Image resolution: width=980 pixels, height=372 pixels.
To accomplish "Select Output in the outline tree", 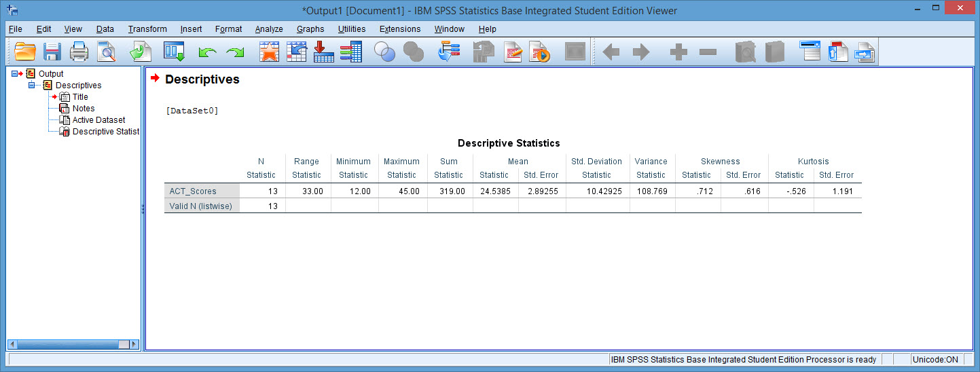I will pos(51,73).
